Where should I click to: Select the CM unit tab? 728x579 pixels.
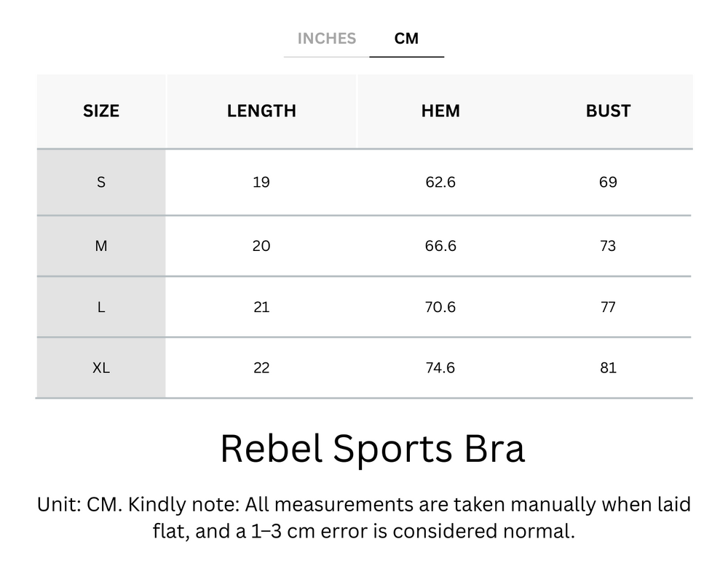(406, 39)
